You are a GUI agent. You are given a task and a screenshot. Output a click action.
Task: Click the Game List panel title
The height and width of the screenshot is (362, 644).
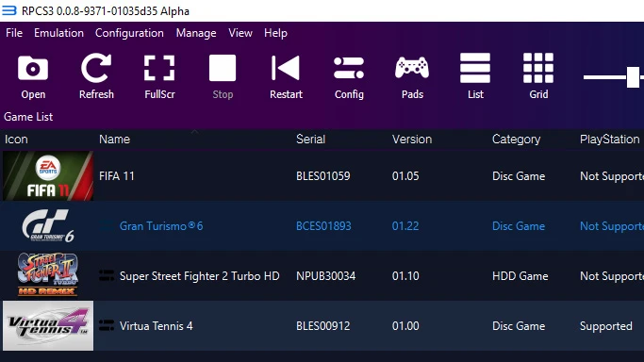click(28, 117)
